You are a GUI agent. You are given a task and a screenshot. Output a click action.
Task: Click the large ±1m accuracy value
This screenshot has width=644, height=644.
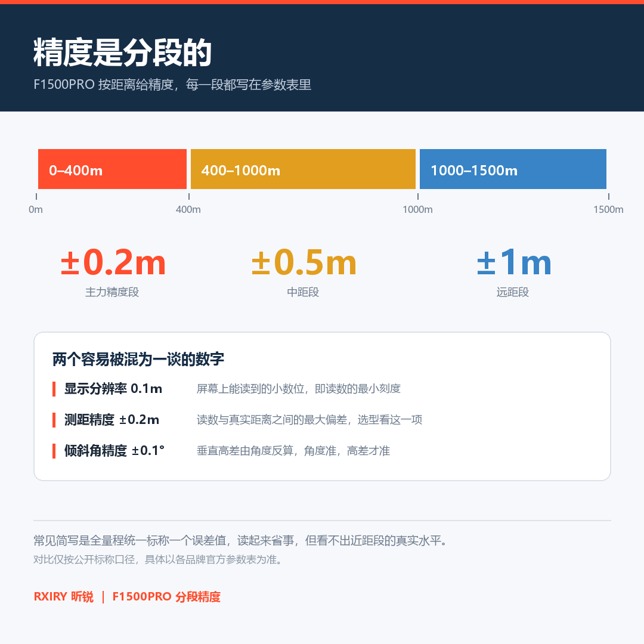(x=513, y=262)
